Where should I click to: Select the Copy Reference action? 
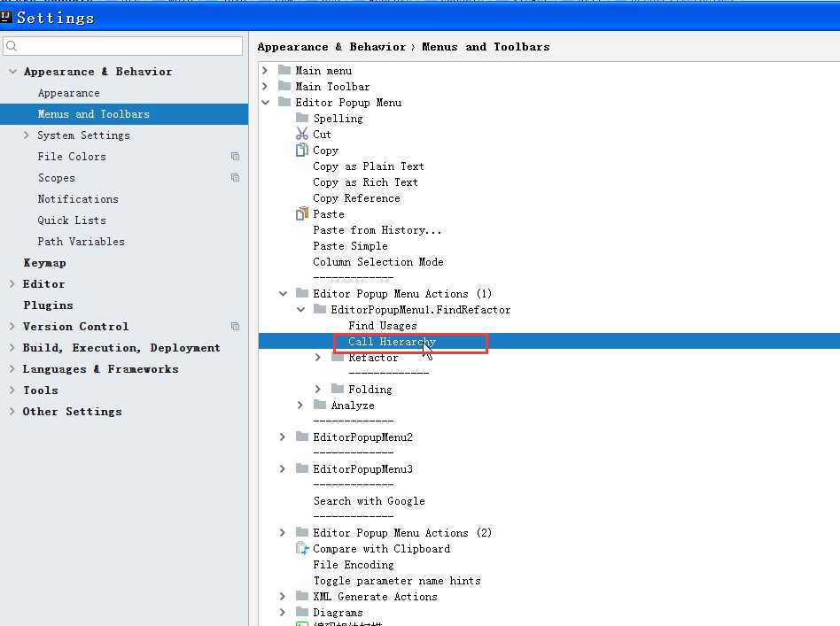coord(356,198)
